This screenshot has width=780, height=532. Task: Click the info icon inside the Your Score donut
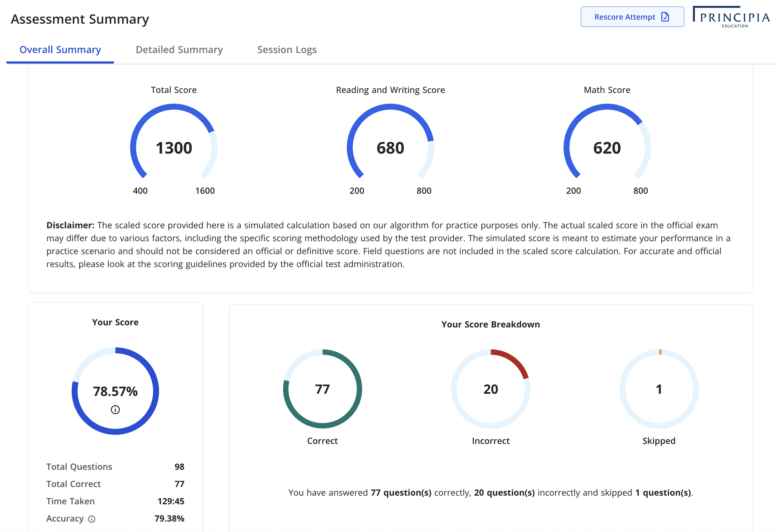pos(115,410)
